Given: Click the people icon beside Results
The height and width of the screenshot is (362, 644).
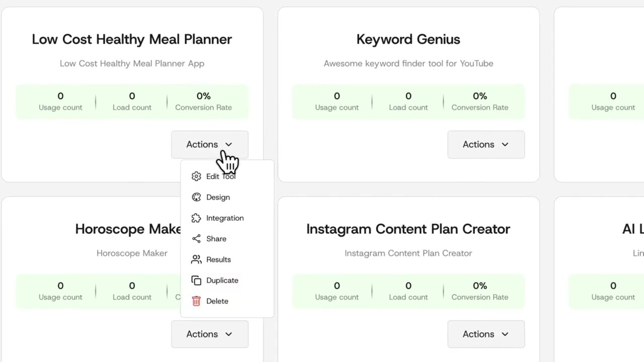Looking at the screenshot, I should (196, 259).
